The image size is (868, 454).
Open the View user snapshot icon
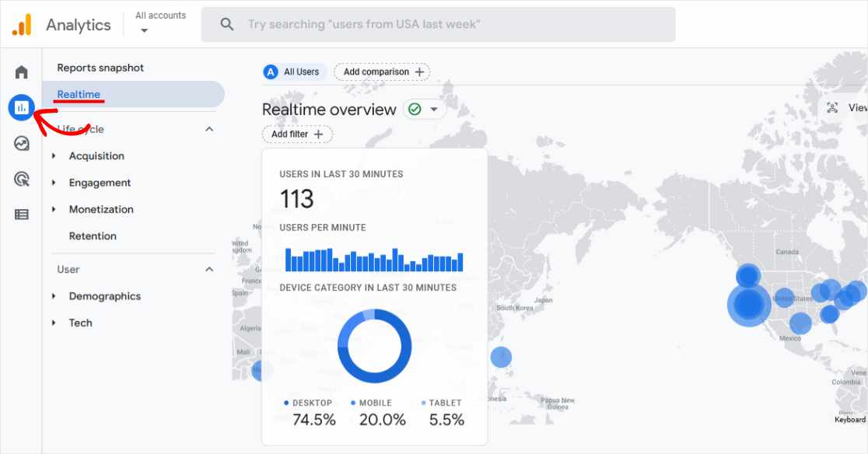(x=831, y=108)
